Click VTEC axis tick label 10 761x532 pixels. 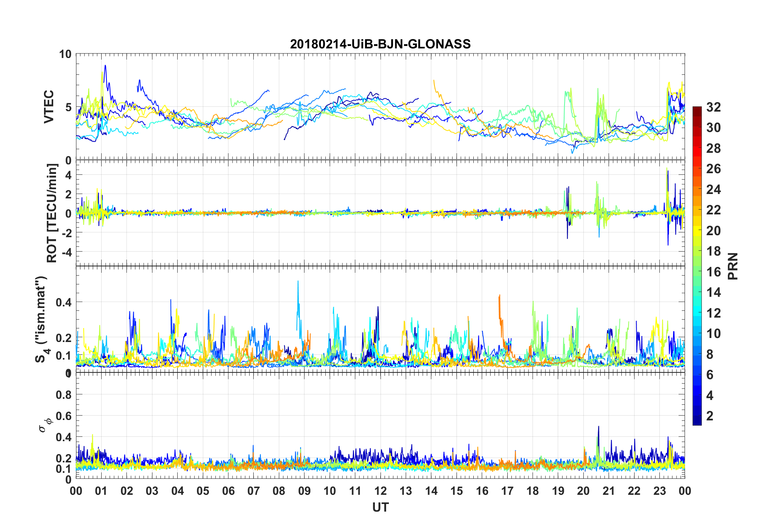click(65, 54)
